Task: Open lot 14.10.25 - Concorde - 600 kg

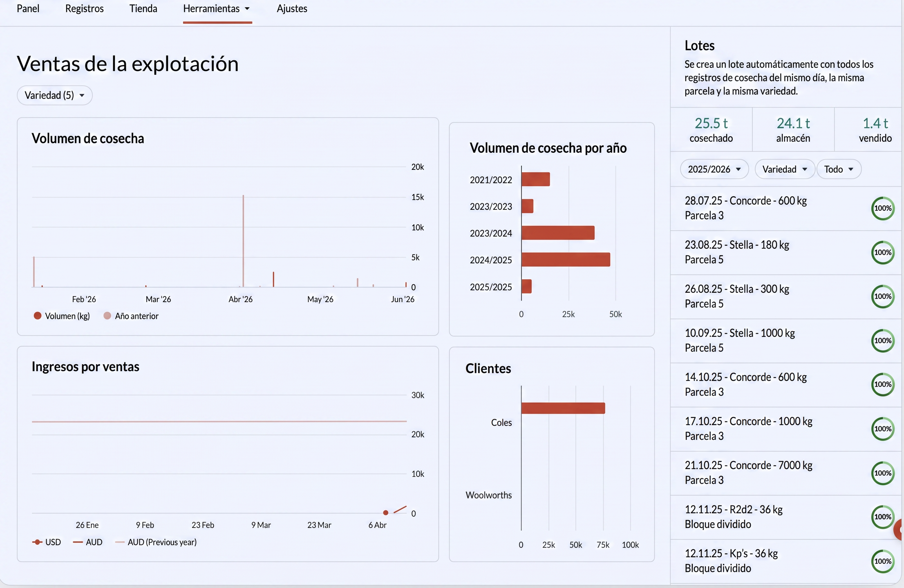Action: 786,385
